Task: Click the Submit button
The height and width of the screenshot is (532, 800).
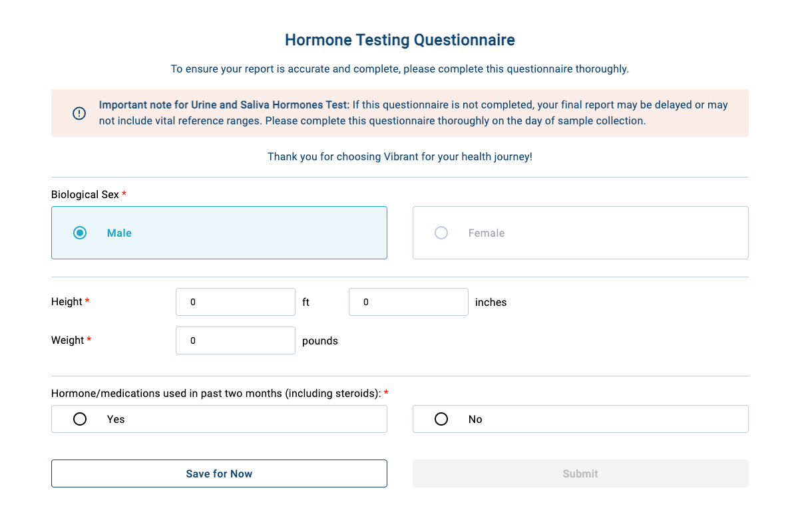Action: [x=580, y=473]
